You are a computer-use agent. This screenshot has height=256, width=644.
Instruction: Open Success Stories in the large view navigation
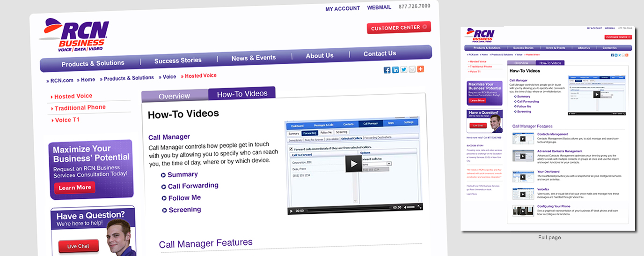[x=178, y=60]
